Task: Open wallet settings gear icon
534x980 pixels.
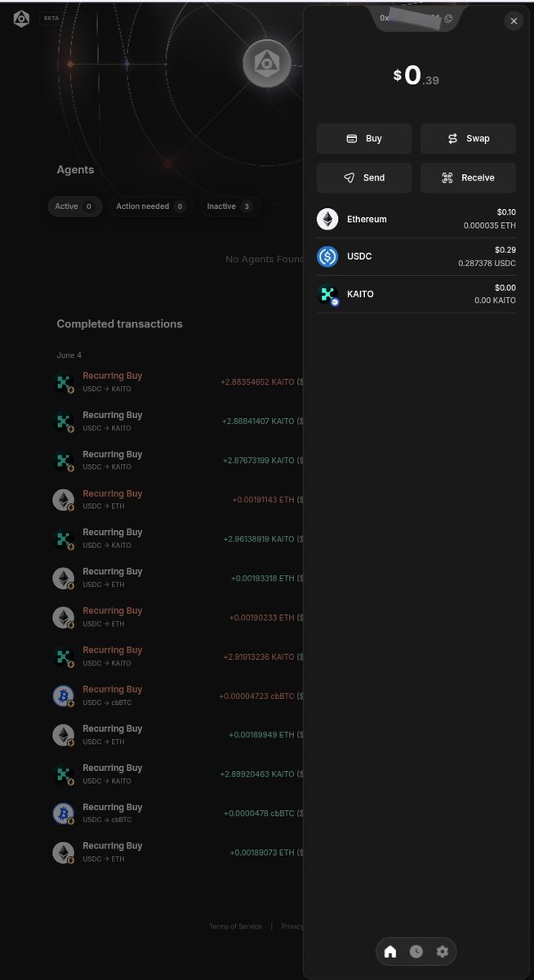Action: [x=443, y=951]
